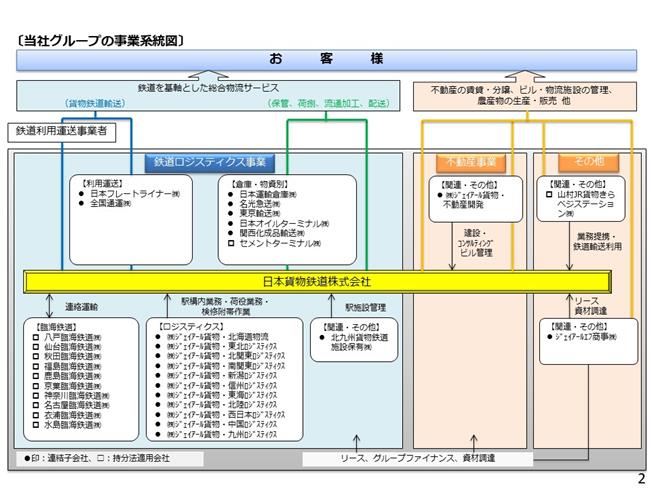The width and height of the screenshot is (651, 488).
Task: Click page number 2
Action: pyautogui.click(x=641, y=478)
